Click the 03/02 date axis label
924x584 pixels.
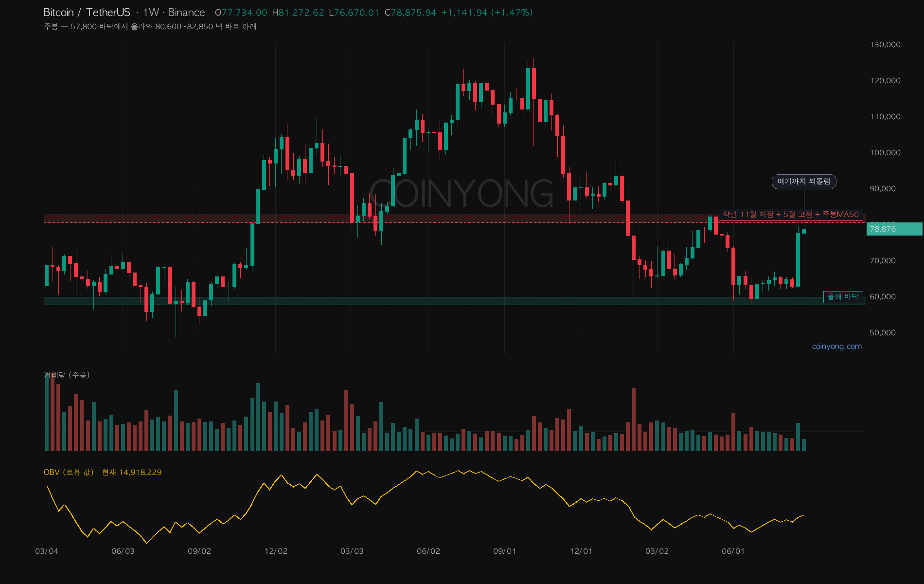coord(657,551)
